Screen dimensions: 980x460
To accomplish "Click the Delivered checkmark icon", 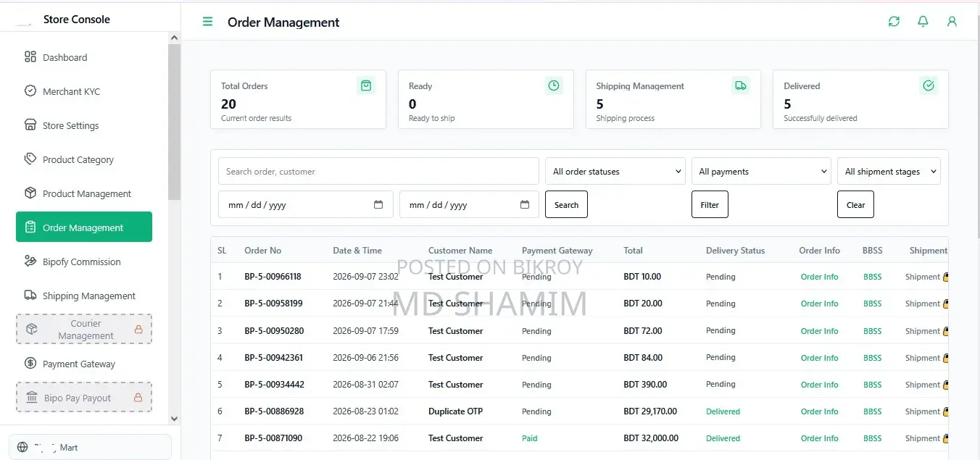I will coord(929,85).
